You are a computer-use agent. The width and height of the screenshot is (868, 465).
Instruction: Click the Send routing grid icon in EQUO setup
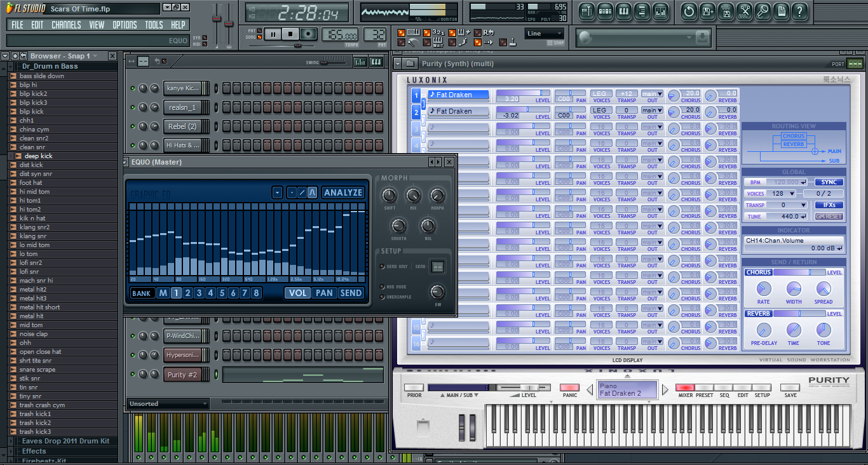coord(438,267)
